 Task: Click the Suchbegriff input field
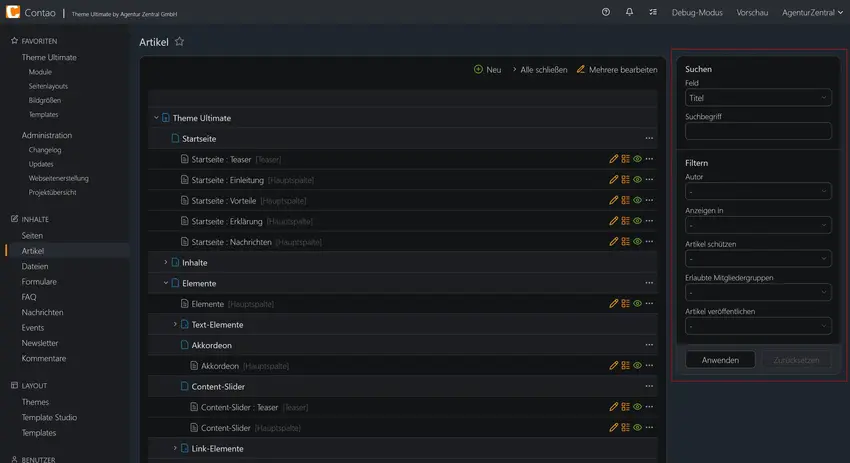click(x=758, y=131)
